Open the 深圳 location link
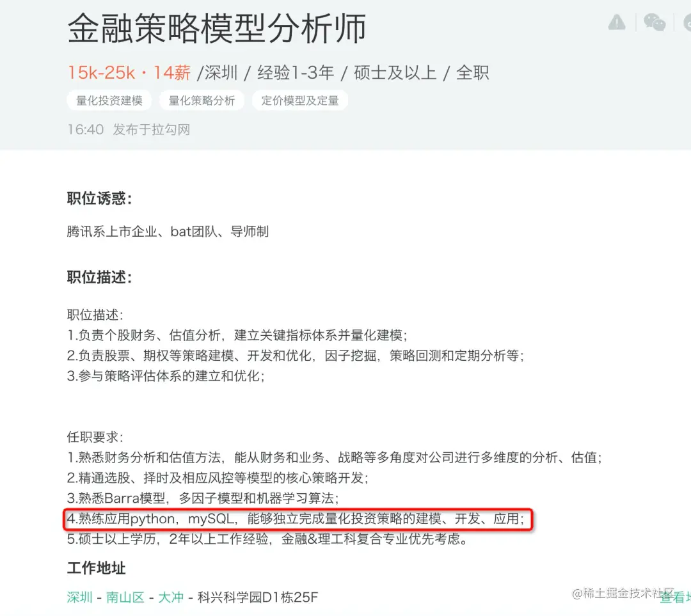This screenshot has height=616, width=691. tap(80, 597)
